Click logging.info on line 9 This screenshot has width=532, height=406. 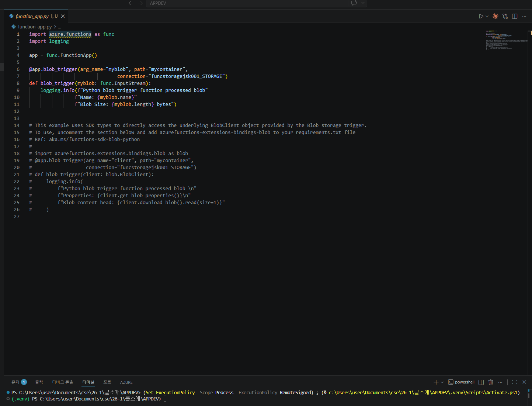pyautogui.click(x=58, y=90)
